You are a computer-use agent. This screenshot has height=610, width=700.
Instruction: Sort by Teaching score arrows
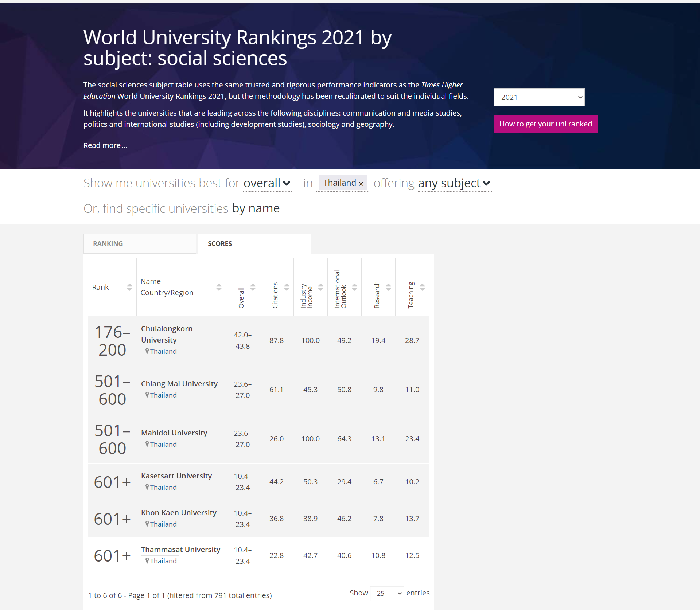(422, 287)
